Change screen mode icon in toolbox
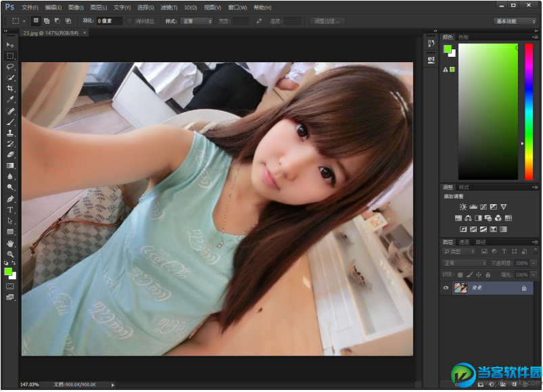The image size is (543, 392). click(10, 297)
